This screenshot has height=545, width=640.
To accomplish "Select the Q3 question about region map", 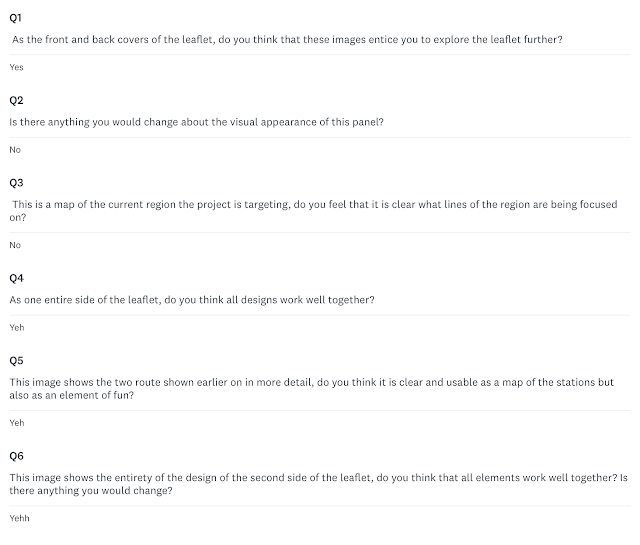I will [x=313, y=211].
